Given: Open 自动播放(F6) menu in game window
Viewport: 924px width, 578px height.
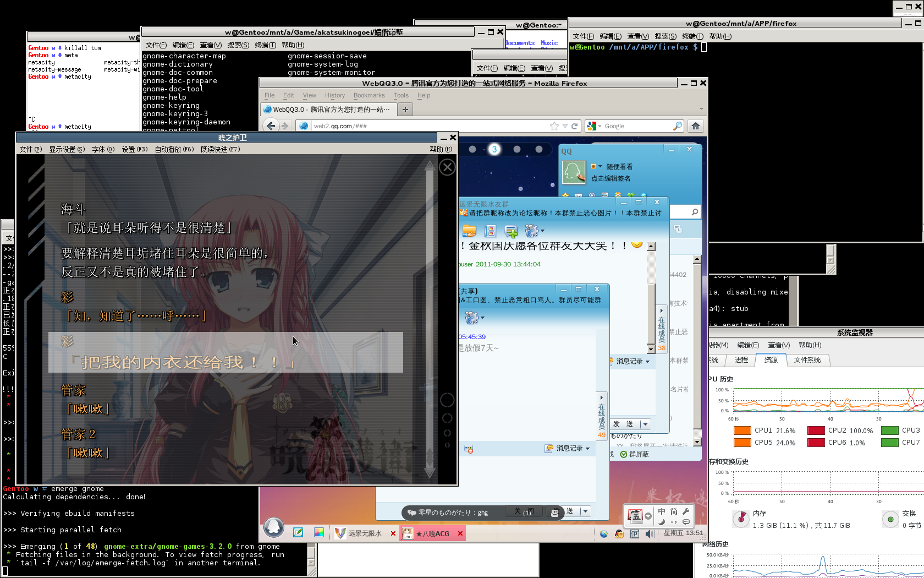Looking at the screenshot, I should pos(174,149).
